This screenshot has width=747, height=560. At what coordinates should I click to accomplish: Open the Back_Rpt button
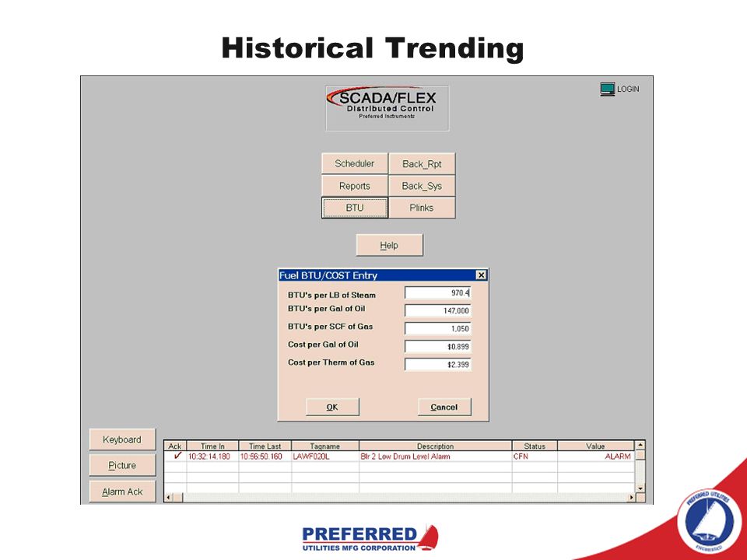tap(422, 164)
